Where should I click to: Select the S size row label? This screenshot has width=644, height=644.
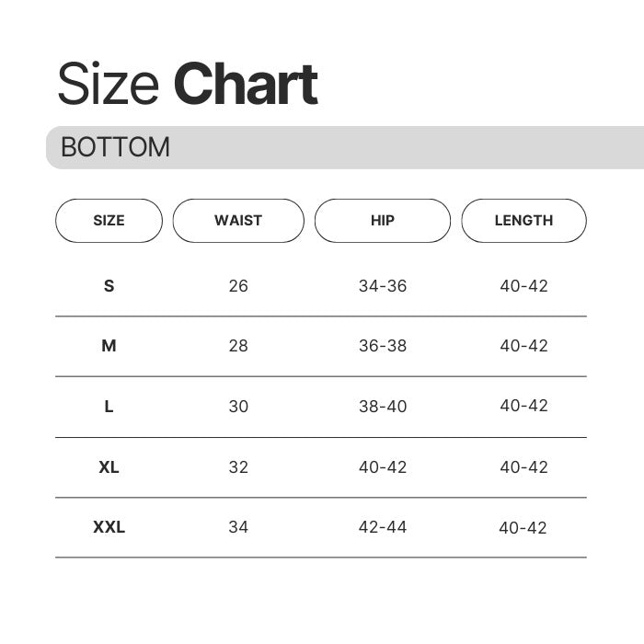109,286
